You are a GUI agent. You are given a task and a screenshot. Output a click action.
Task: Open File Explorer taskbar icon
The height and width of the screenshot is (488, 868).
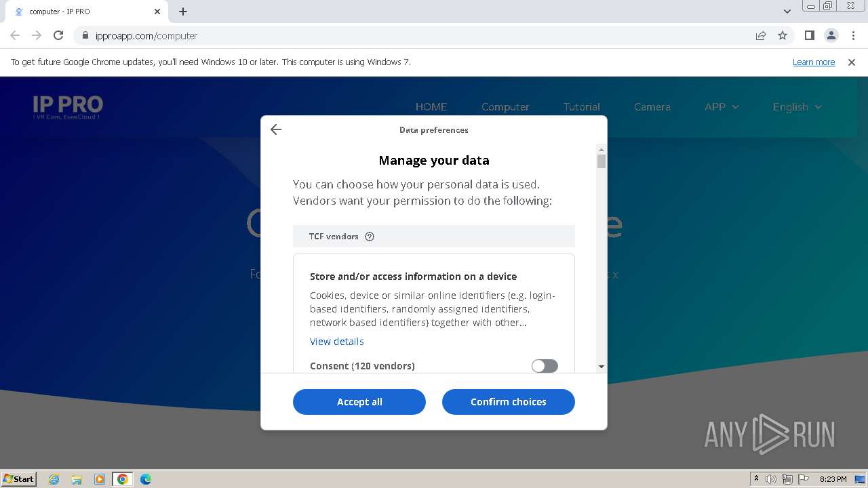click(77, 479)
